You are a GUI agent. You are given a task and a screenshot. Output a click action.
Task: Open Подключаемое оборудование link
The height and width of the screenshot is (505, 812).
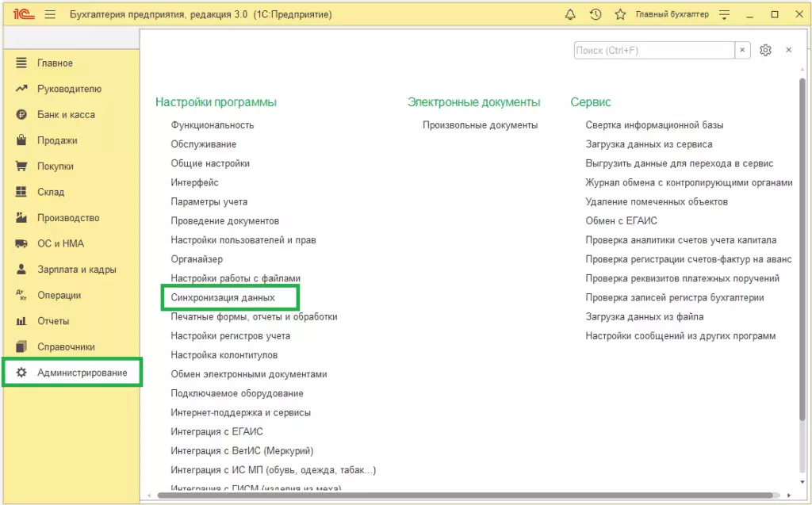tap(237, 393)
